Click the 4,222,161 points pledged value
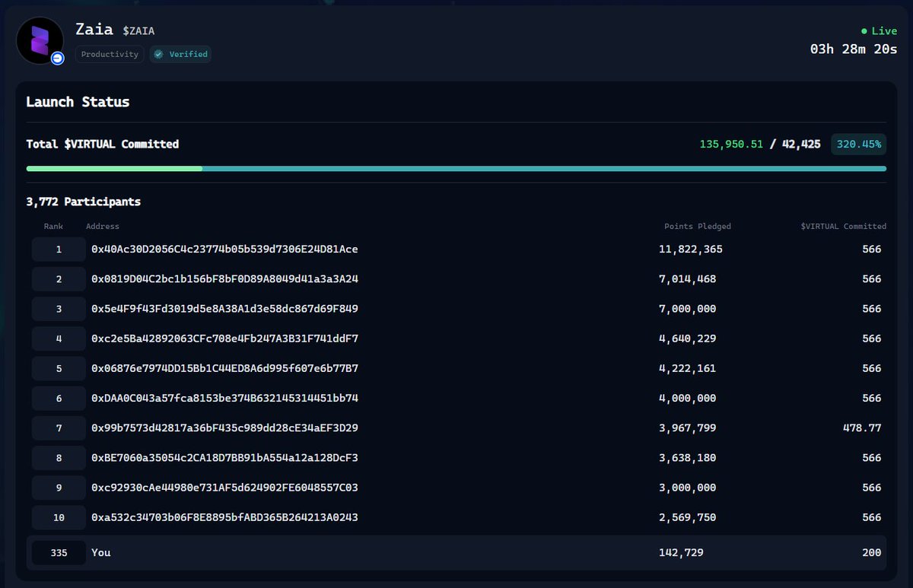The width and height of the screenshot is (913, 588). 688,368
